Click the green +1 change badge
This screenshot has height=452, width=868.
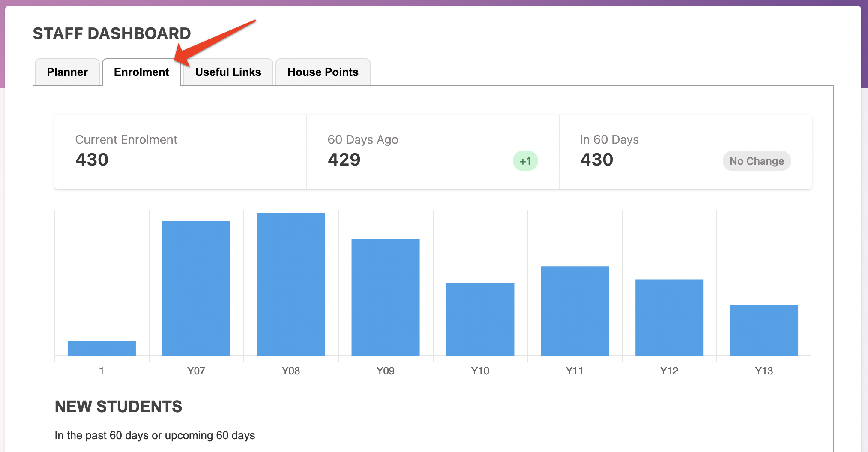click(x=525, y=161)
